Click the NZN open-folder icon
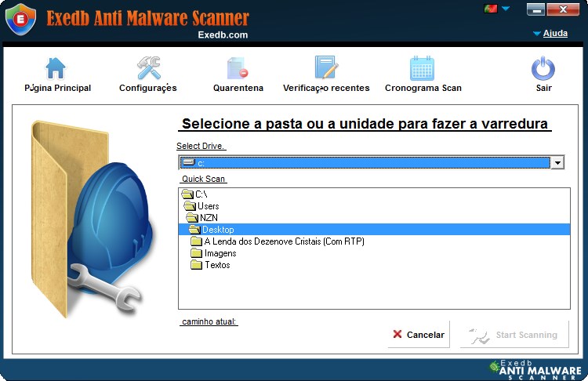 coord(192,217)
